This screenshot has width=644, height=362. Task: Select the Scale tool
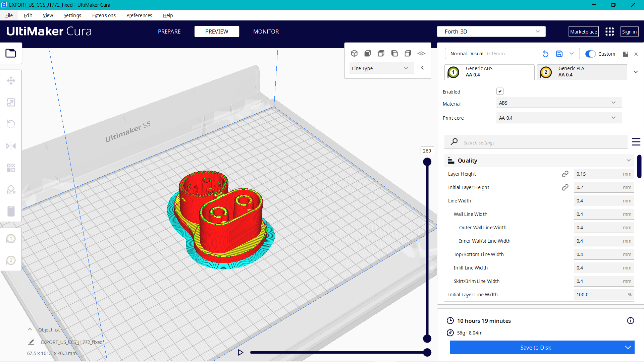click(x=11, y=102)
